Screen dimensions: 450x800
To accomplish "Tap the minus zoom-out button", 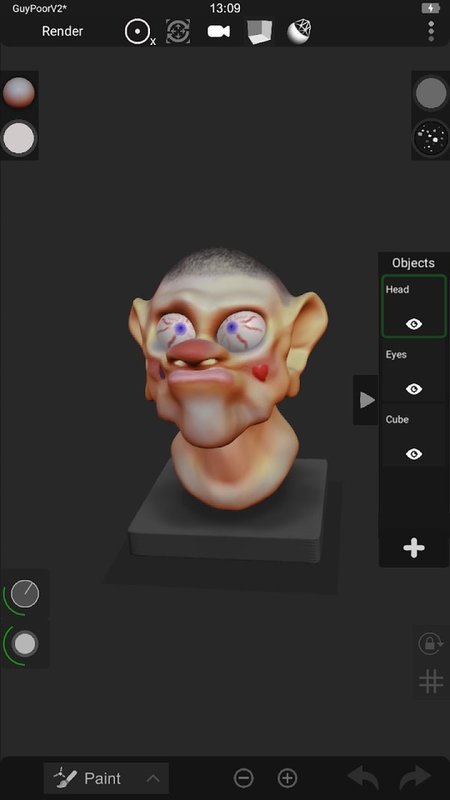I will [x=243, y=779].
